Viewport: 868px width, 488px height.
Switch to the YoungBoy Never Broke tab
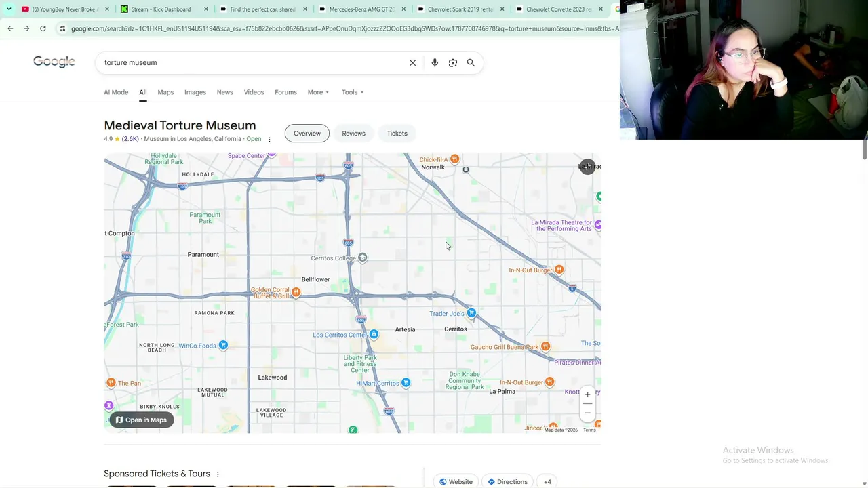pyautogui.click(x=64, y=9)
